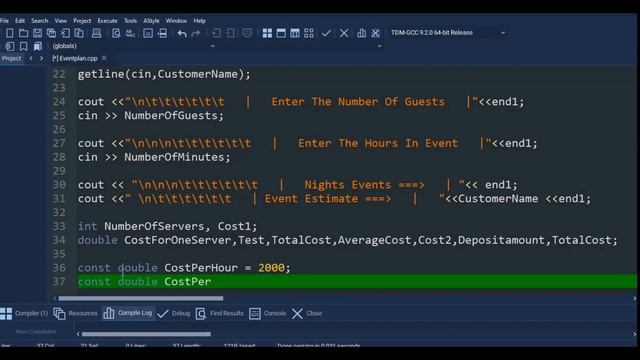
Task: Switch to the Find Results bottom tab
Action: (x=220, y=313)
